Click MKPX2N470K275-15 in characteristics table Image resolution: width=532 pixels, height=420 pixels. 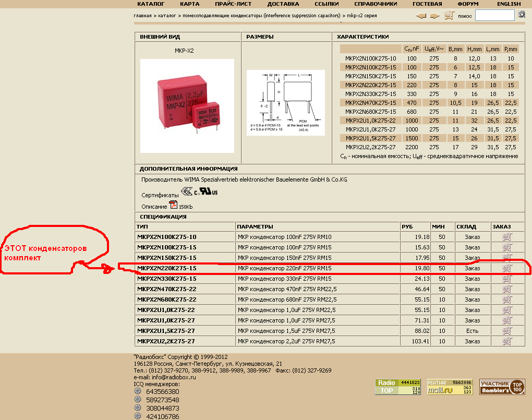pos(370,103)
